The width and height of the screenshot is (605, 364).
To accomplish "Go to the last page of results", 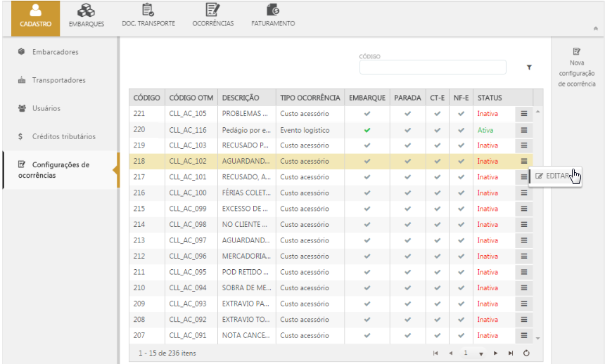I will [511, 353].
